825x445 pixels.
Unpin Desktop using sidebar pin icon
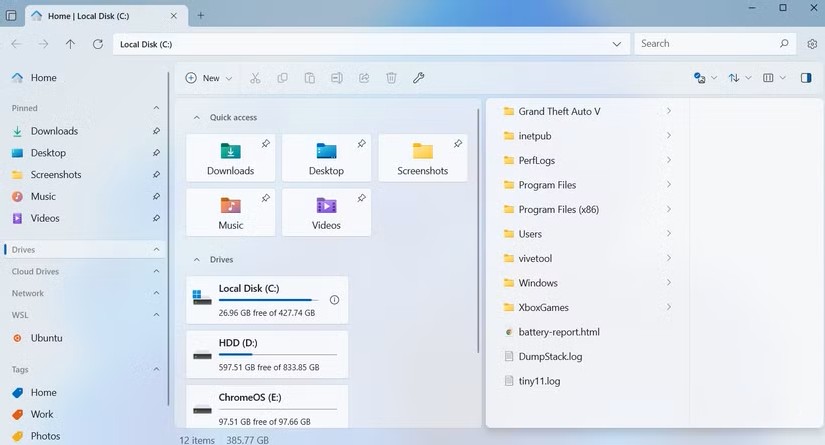coord(156,153)
